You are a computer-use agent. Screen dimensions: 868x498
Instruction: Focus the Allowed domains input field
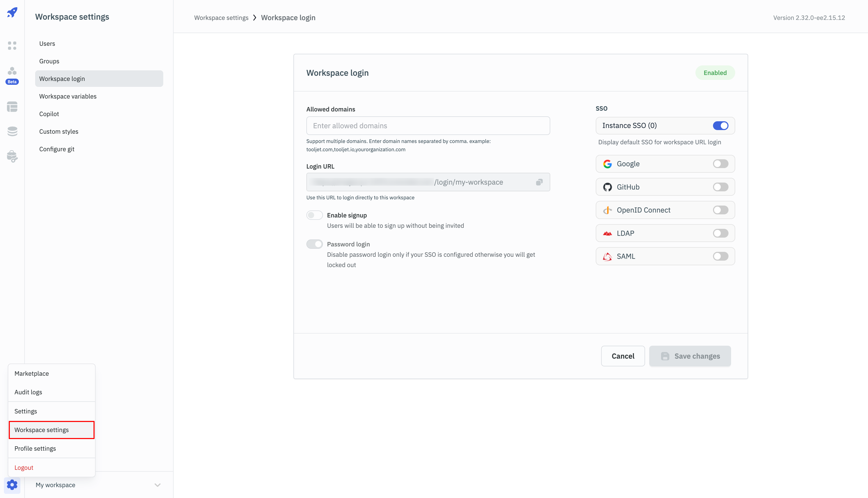428,125
